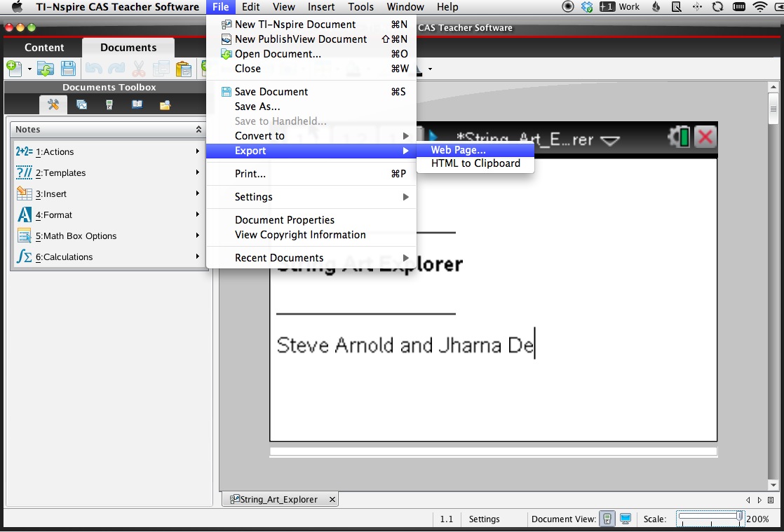Click Settings in the status bar

tap(484, 519)
